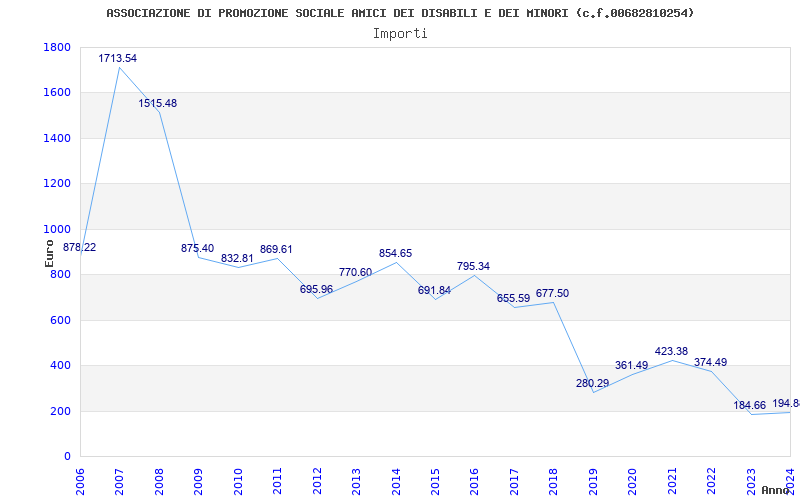Screen dimensions: 800x500
Task: Click the y-axis tick 1600
Action: (57, 93)
